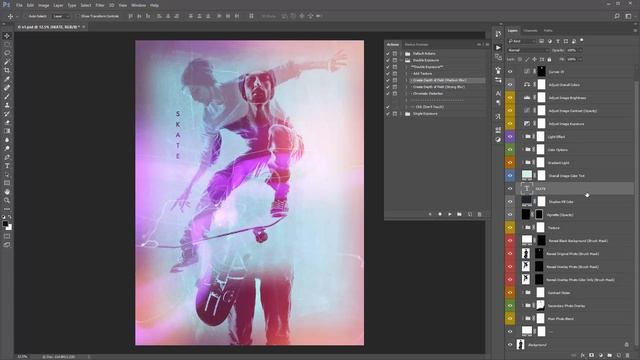Screen dimensions: 640x360
Task: Add a layer mask from Layers footer
Action: [x=591, y=356]
